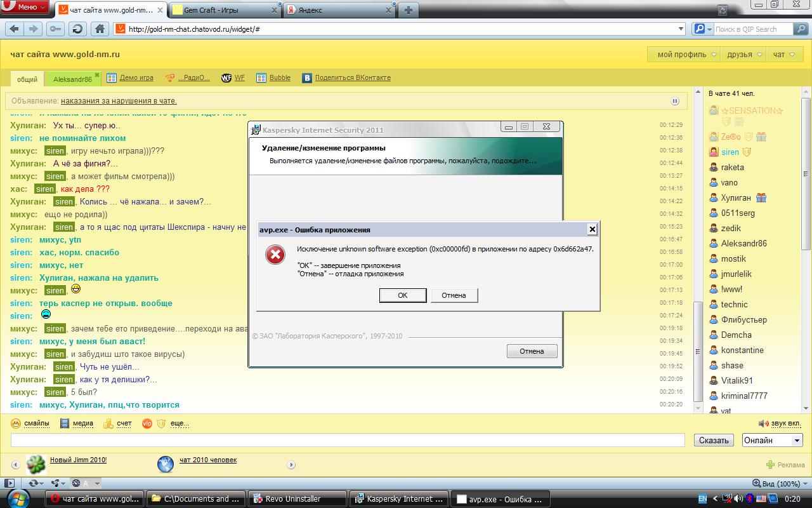Click the Opera home button icon
812x508 pixels.
point(99,29)
